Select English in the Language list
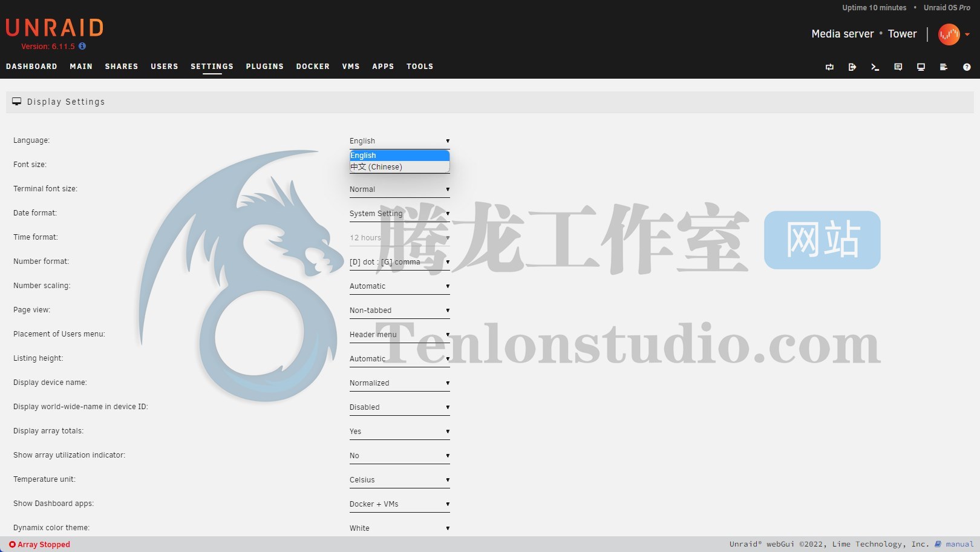This screenshot has width=980, height=552. (x=399, y=156)
